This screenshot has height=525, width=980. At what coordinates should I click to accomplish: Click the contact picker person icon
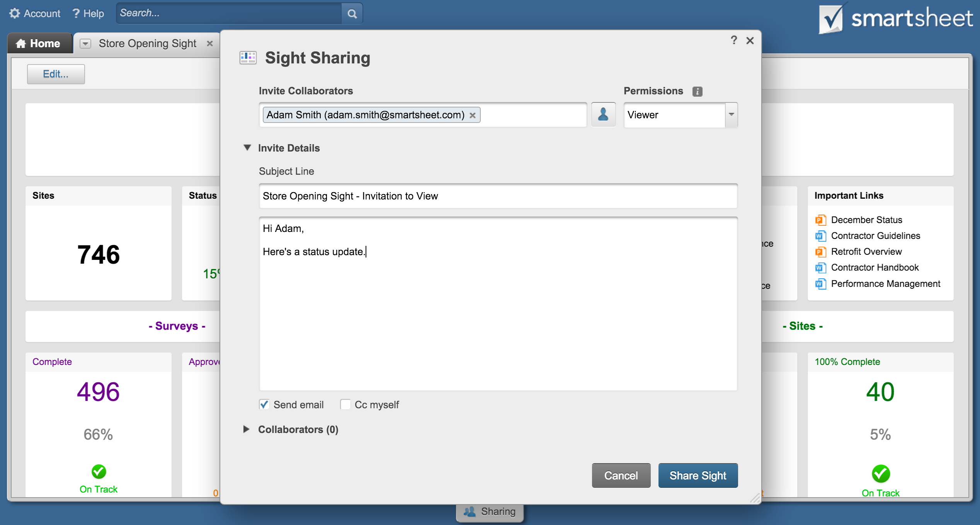[603, 115]
